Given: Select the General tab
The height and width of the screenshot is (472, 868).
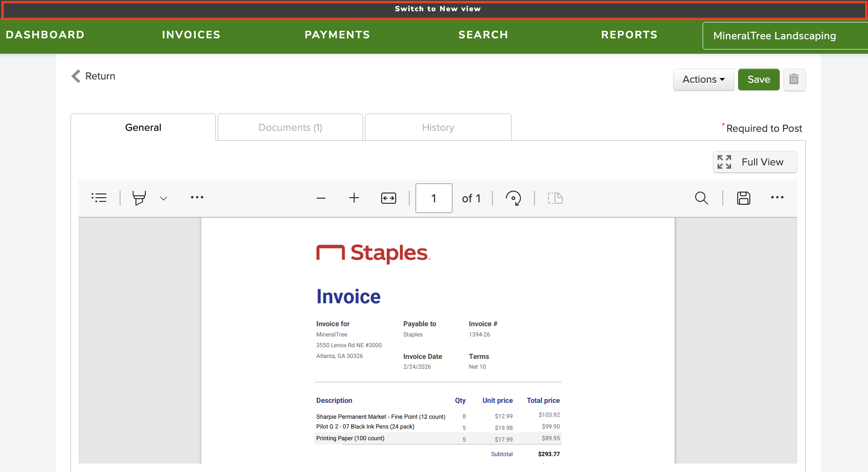Looking at the screenshot, I should pos(143,127).
